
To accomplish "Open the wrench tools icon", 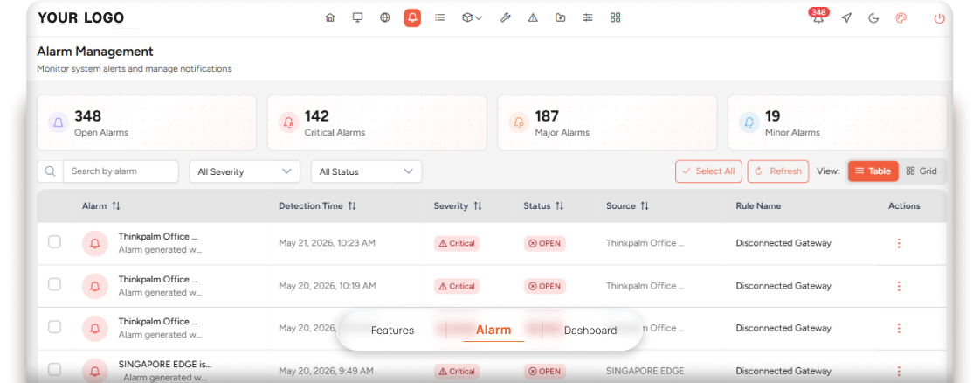I will (x=505, y=18).
